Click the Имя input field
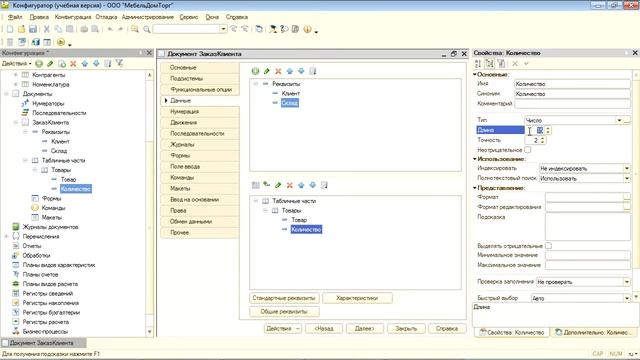The width and height of the screenshot is (640, 360). (x=572, y=84)
